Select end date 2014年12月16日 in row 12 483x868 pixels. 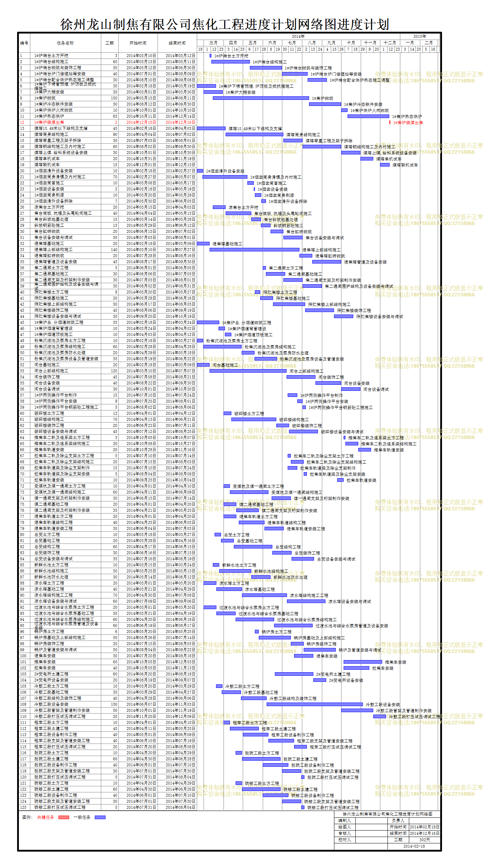click(180, 122)
